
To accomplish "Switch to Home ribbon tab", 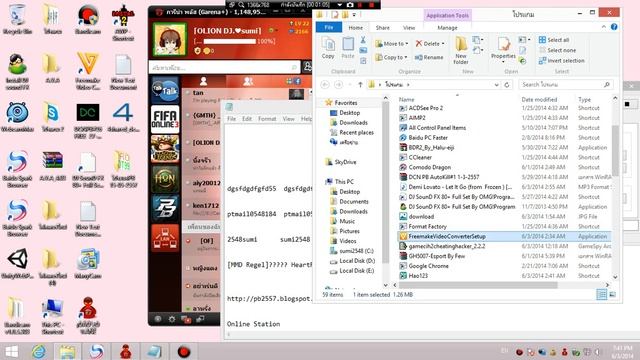I will coord(356,28).
